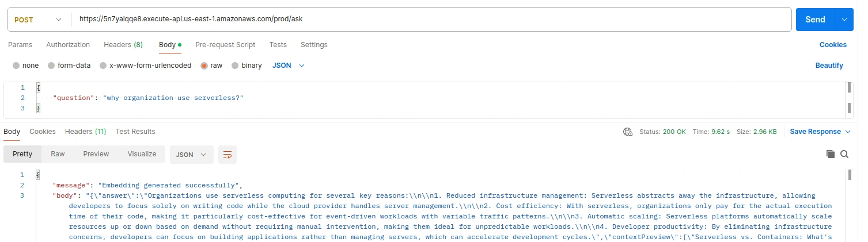This screenshot has width=868, height=242.
Task: Select the none body radio button
Action: (x=16, y=66)
